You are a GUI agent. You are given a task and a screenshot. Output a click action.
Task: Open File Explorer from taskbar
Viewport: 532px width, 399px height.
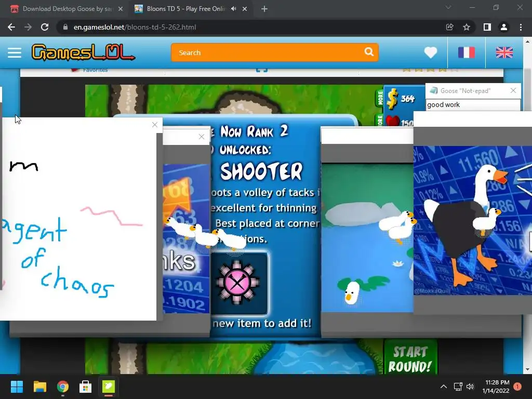click(x=39, y=387)
